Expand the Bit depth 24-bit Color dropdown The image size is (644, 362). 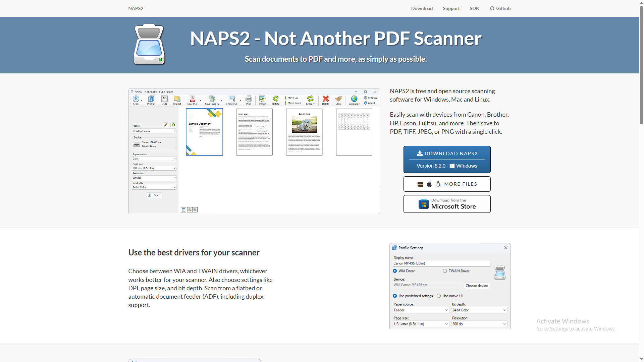click(479, 310)
